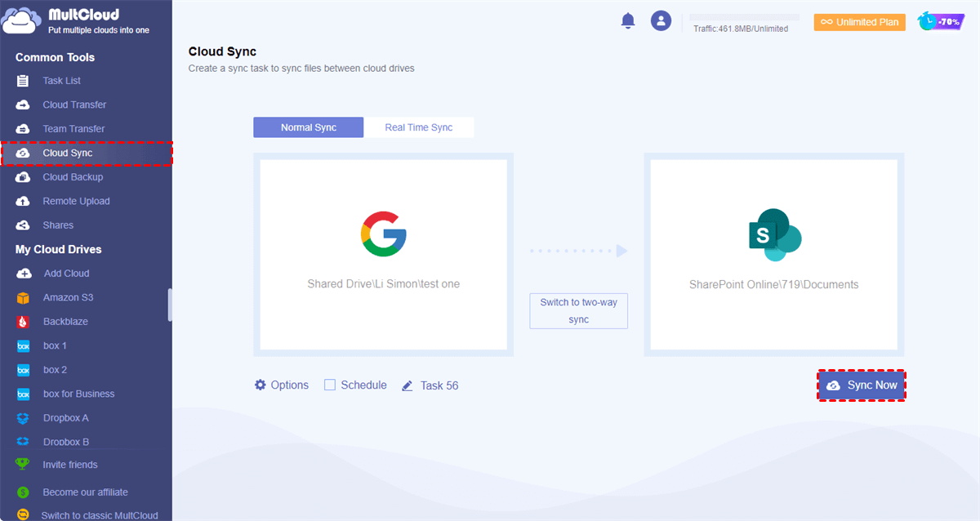Open Cloud Transfer in sidebar

tap(75, 105)
